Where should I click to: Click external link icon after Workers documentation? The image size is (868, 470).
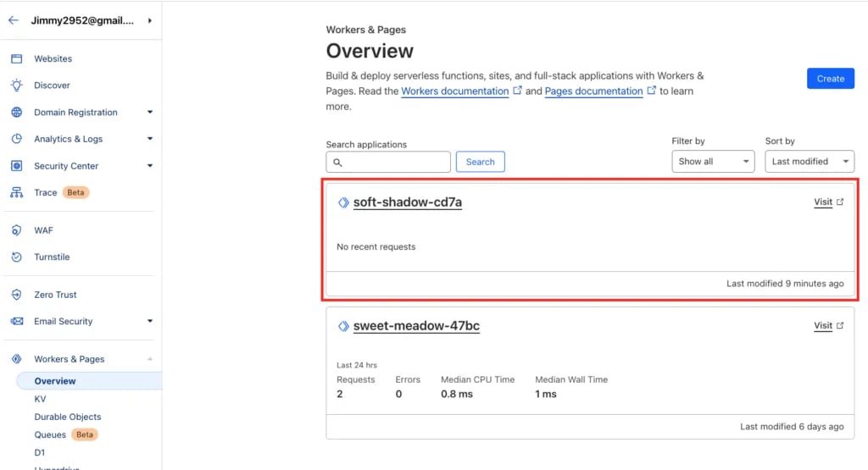pos(517,90)
